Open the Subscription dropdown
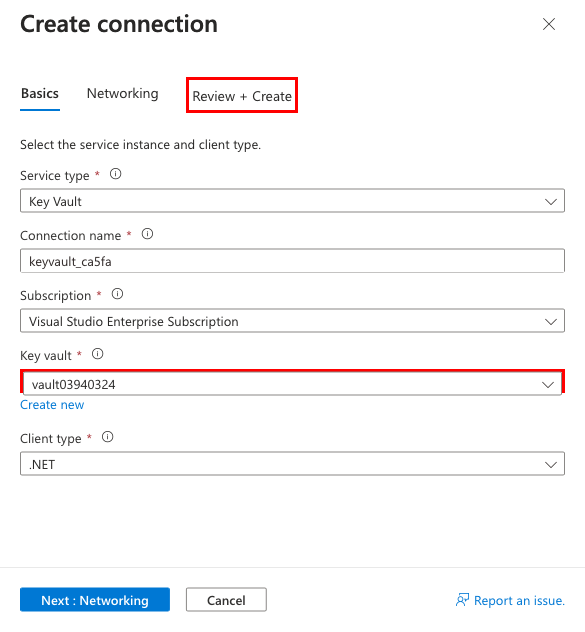This screenshot has width=585, height=632. click(x=292, y=321)
